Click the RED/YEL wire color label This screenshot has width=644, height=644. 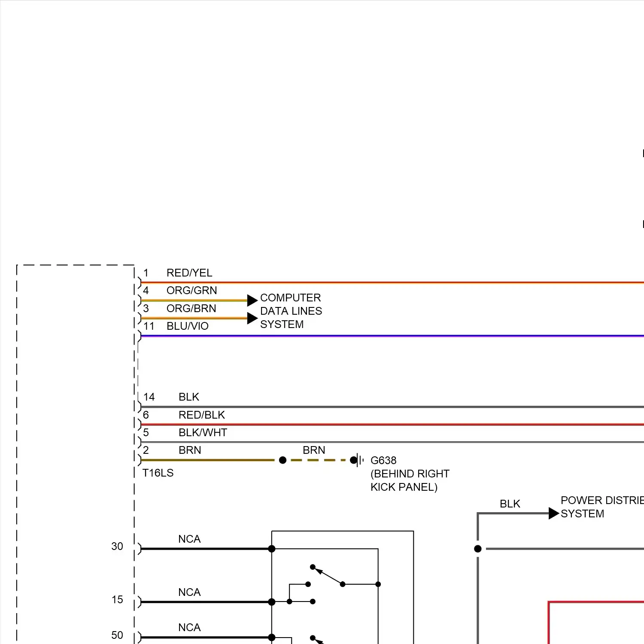tap(189, 273)
